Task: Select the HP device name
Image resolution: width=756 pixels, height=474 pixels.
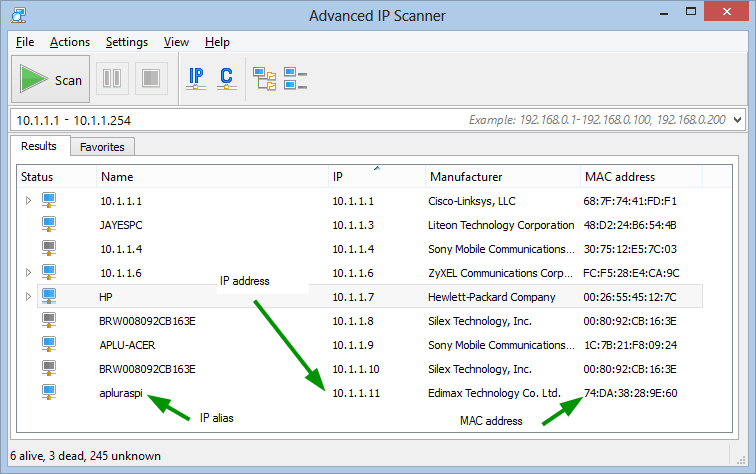Action: [106, 297]
